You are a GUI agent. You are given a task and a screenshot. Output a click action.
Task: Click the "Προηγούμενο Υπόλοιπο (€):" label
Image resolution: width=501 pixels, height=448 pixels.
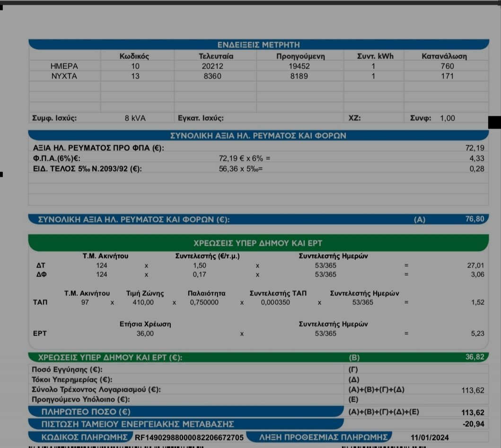pyautogui.click(x=81, y=399)
